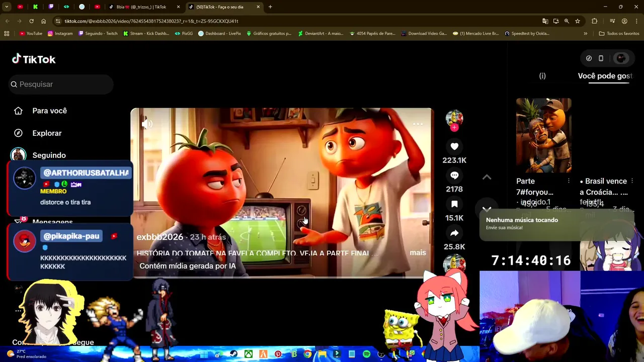Open the weather widget showing 27°C
644x362 pixels.
[26, 354]
